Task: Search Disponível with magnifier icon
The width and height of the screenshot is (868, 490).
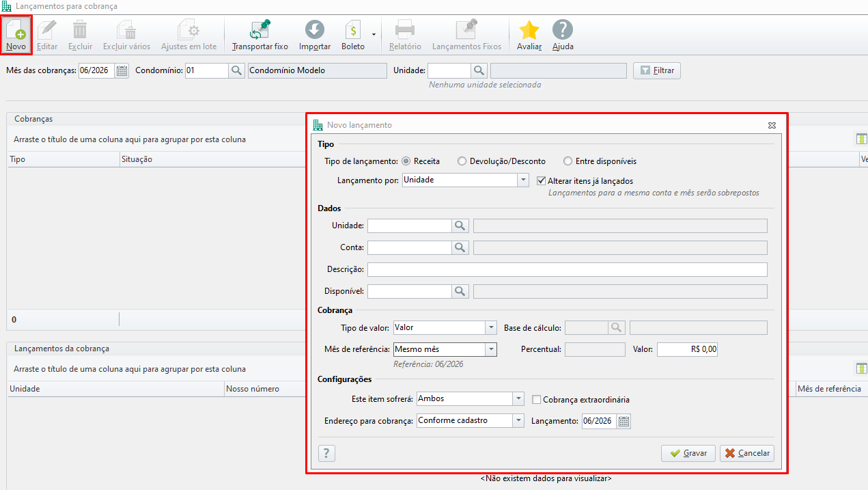Action: [461, 291]
